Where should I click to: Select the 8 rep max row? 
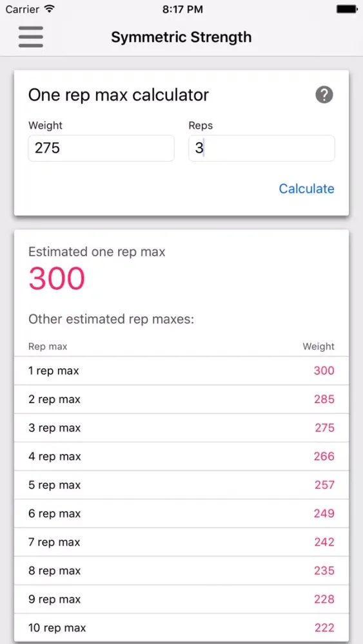pos(181,571)
